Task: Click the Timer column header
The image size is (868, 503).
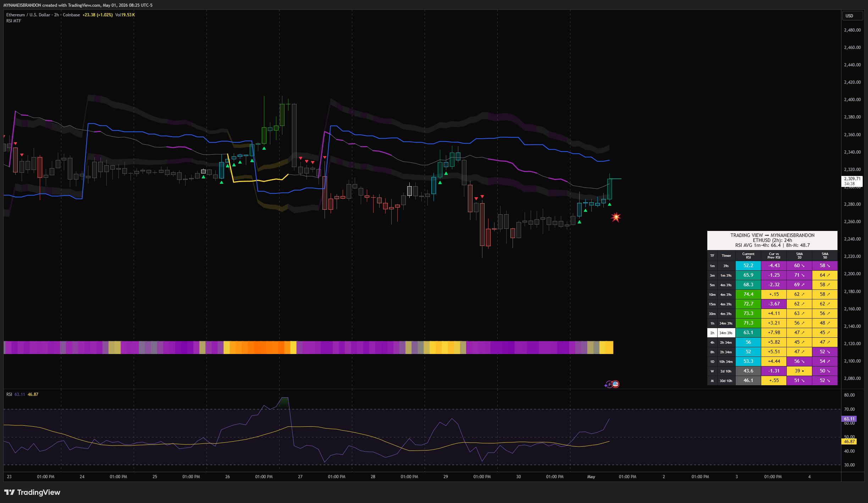Action: click(726, 255)
